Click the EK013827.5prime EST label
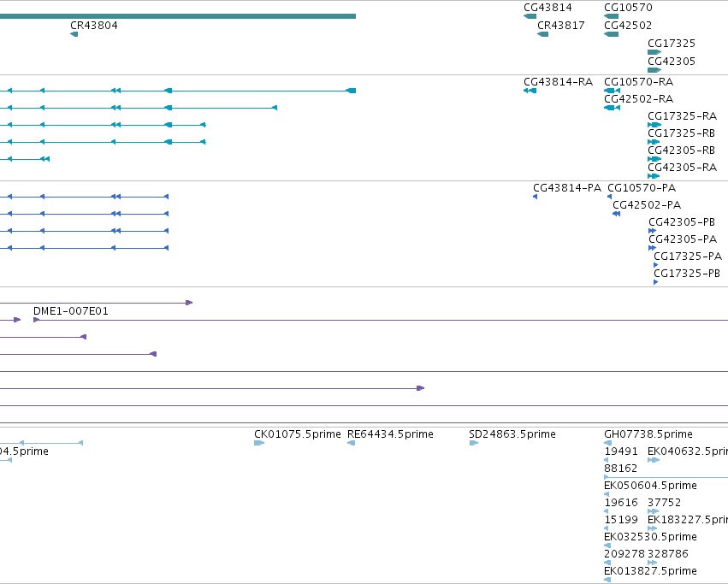Image resolution: width=728 pixels, height=584 pixels. pos(650,571)
